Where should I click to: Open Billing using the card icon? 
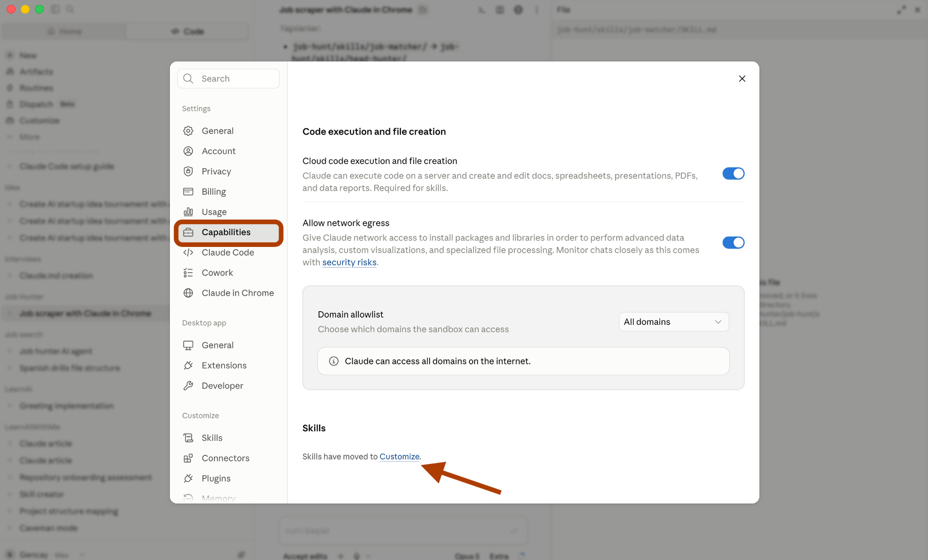click(188, 192)
